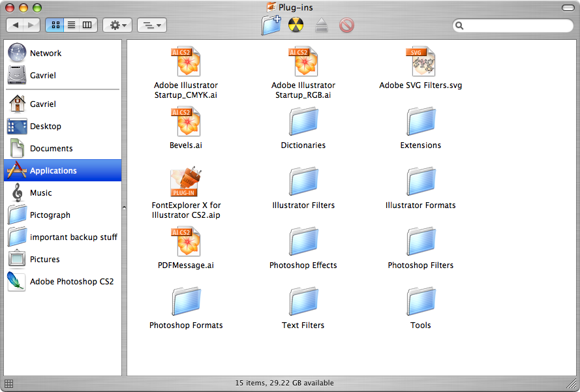Image resolution: width=580 pixels, height=392 pixels.
Task: Click inside the search field
Action: [513, 25]
